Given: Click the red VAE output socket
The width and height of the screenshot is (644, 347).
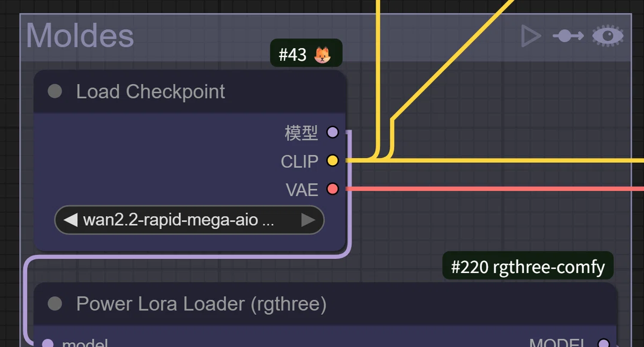Looking at the screenshot, I should [333, 189].
